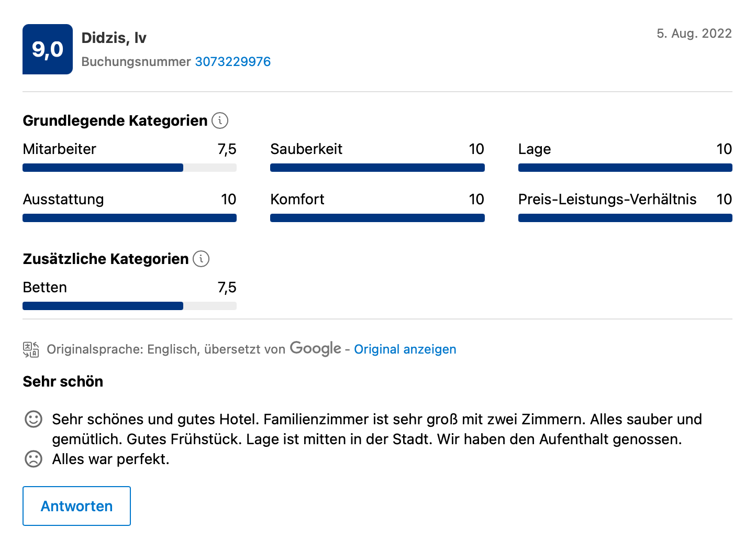Open booking number 3073229976 link
Image resolution: width=756 pixels, height=550 pixels.
[x=233, y=62]
